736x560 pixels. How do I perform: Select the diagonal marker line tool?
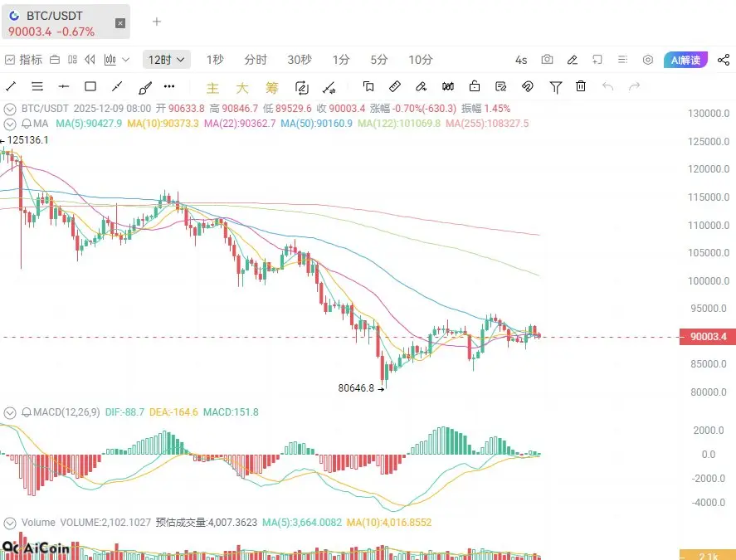point(117,86)
